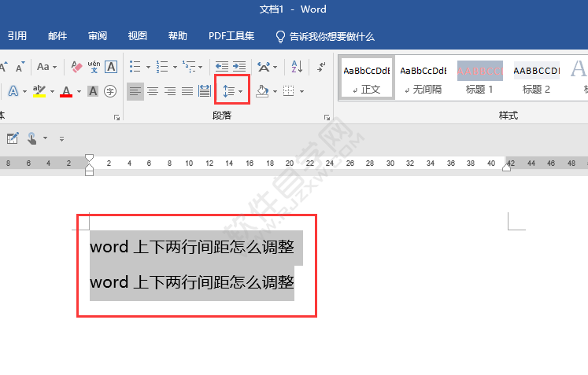Align text right
Viewport: 588px width, 375px height.
tap(170, 91)
